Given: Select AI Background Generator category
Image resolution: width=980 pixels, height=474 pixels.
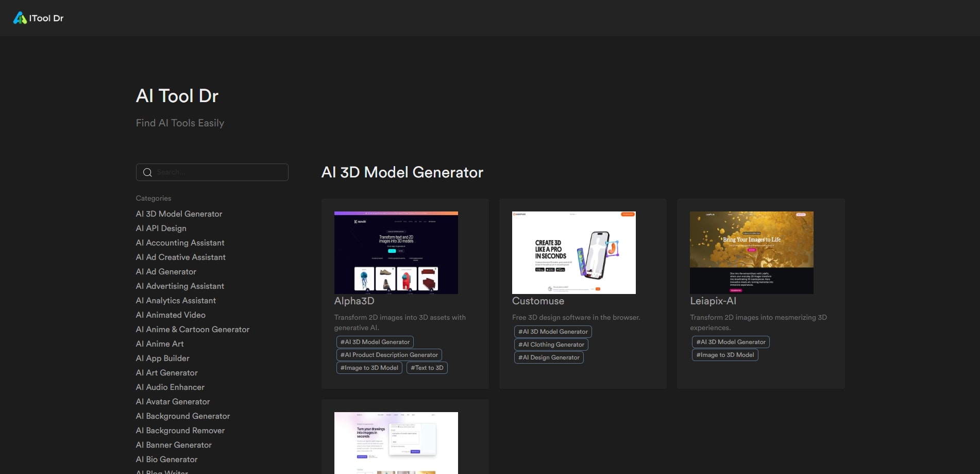Looking at the screenshot, I should click(x=183, y=416).
